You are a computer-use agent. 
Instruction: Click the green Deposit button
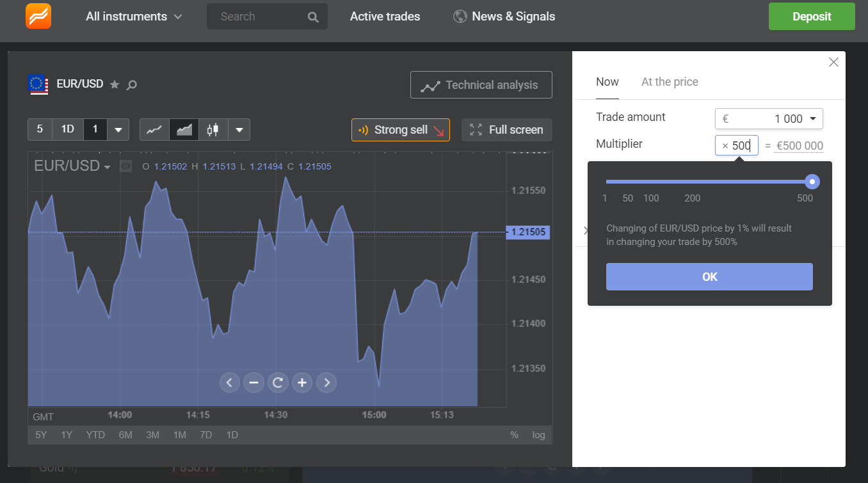point(812,17)
